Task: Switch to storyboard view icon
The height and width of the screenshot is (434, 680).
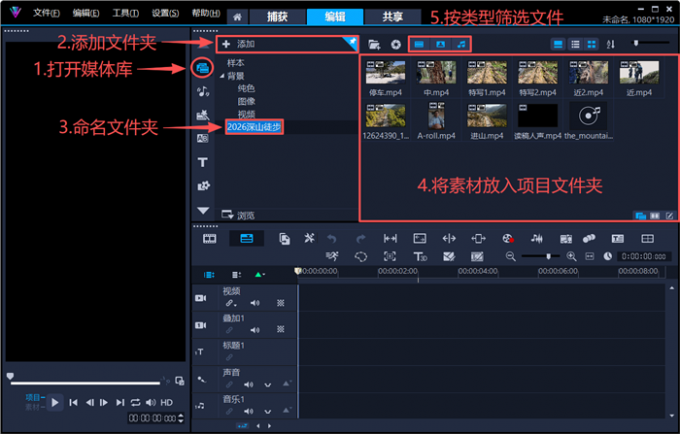Action: [209, 238]
